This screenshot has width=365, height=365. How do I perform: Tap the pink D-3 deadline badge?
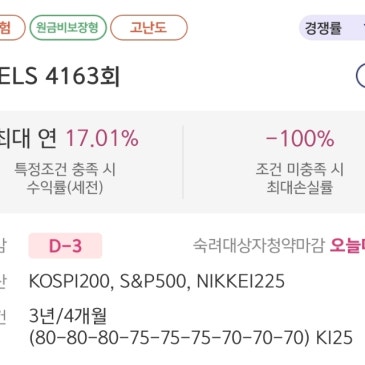click(x=65, y=246)
